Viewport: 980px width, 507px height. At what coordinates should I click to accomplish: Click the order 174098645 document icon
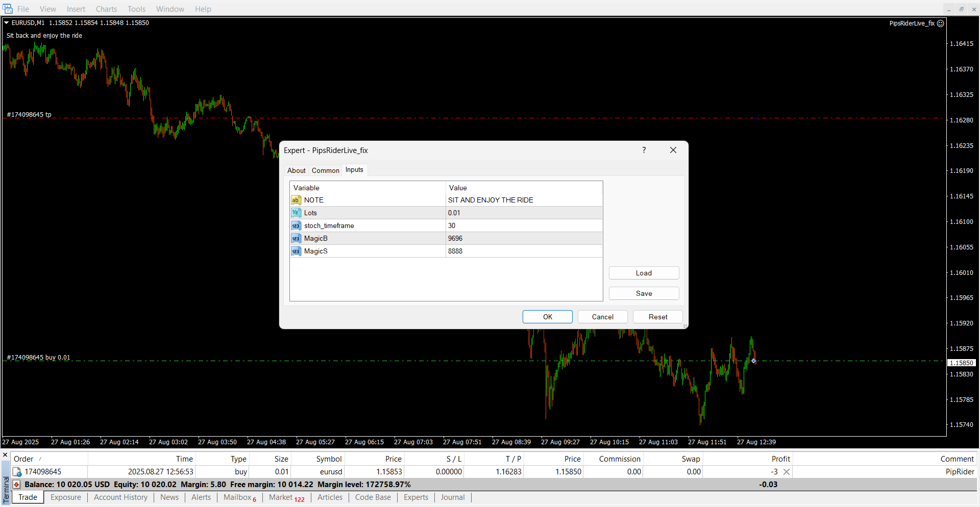click(17, 472)
